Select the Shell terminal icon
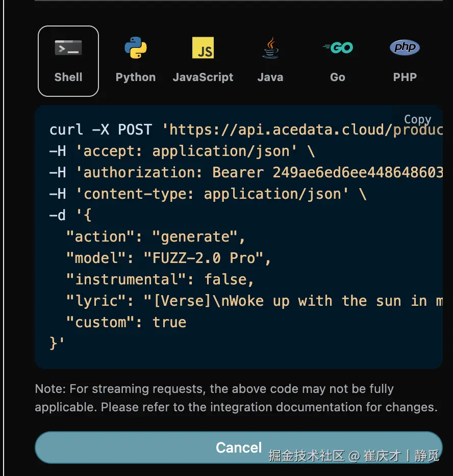This screenshot has width=453, height=476. pos(68,48)
